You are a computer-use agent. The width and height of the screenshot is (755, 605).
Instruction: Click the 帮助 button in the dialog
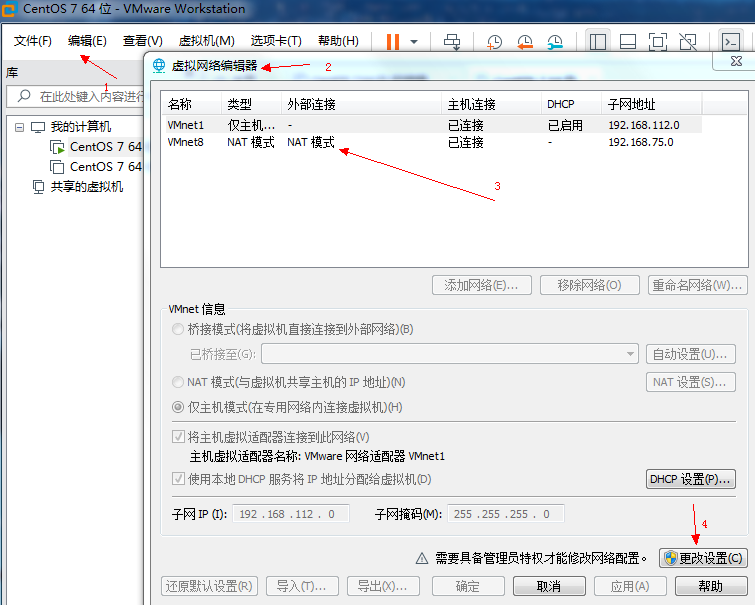pyautogui.click(x=711, y=586)
